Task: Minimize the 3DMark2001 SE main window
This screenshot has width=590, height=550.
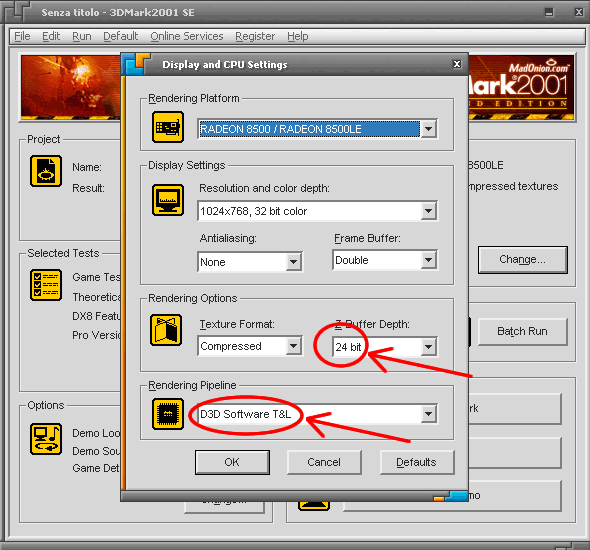Action: (x=549, y=12)
